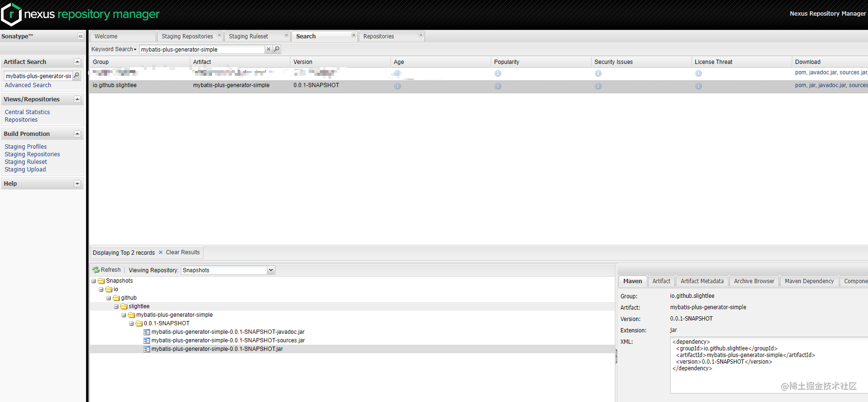Open the Archive Browser tab

[x=754, y=281]
